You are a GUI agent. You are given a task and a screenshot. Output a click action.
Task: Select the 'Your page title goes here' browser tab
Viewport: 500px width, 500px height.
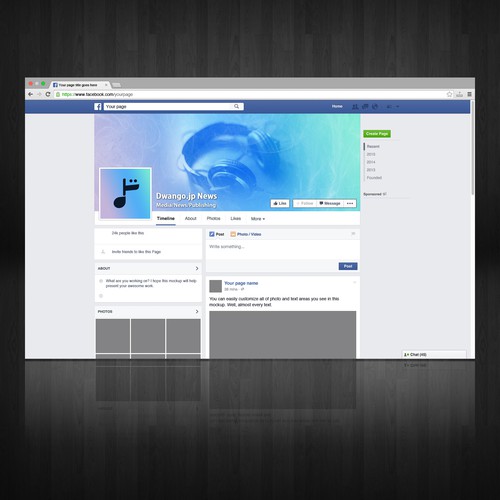click(79, 85)
